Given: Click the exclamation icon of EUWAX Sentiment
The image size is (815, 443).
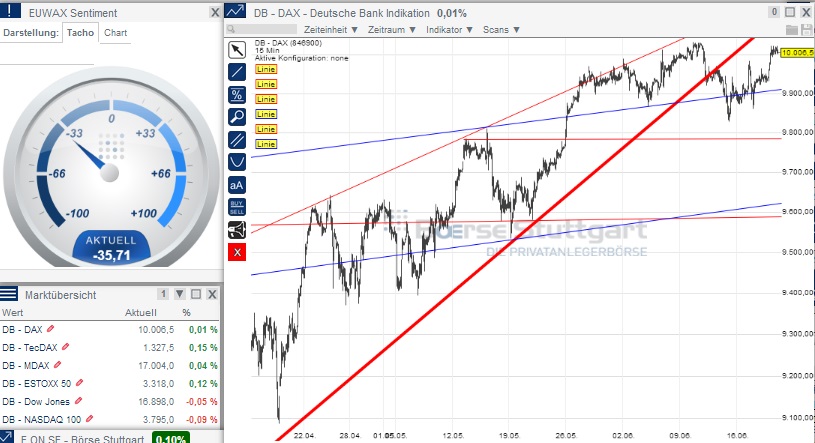Looking at the screenshot, I should point(10,10).
